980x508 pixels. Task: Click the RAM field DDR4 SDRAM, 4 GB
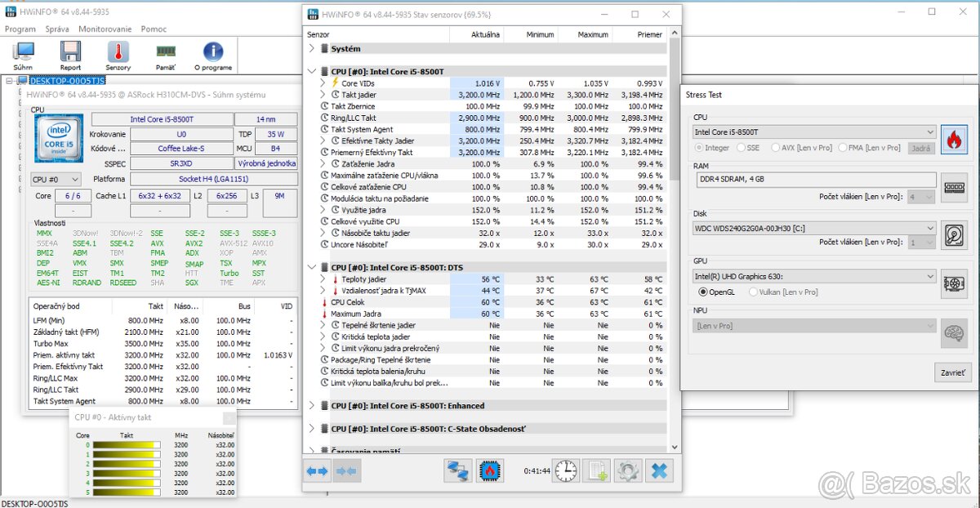click(x=814, y=179)
